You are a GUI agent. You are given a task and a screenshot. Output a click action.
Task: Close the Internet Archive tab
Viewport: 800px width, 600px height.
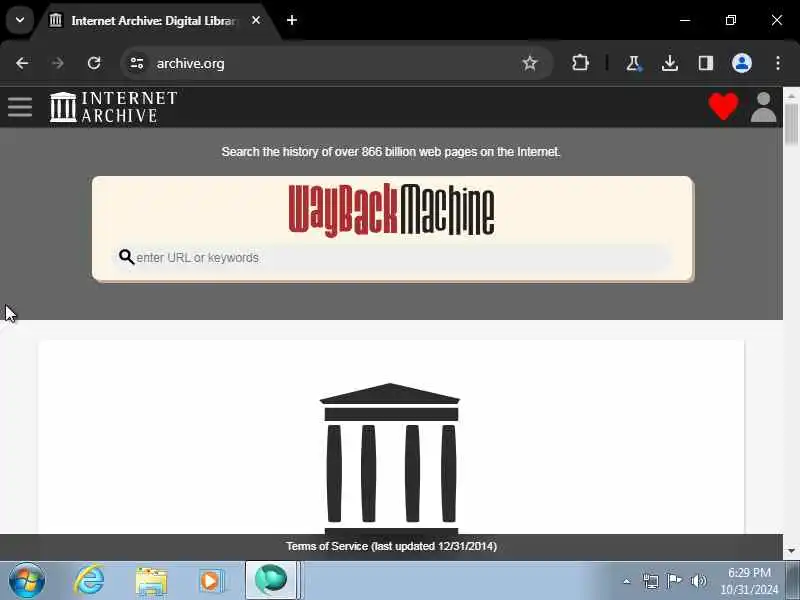(256, 20)
